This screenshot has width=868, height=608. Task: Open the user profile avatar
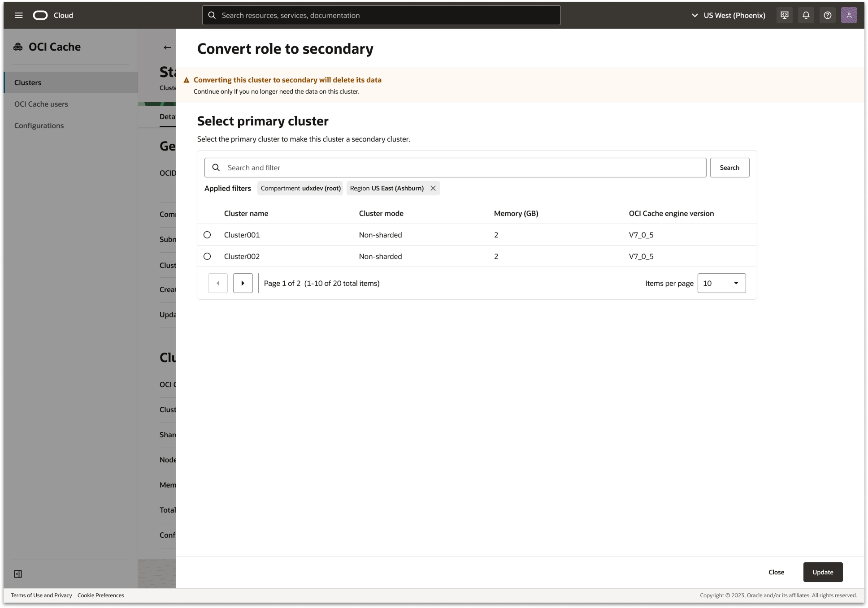(849, 15)
